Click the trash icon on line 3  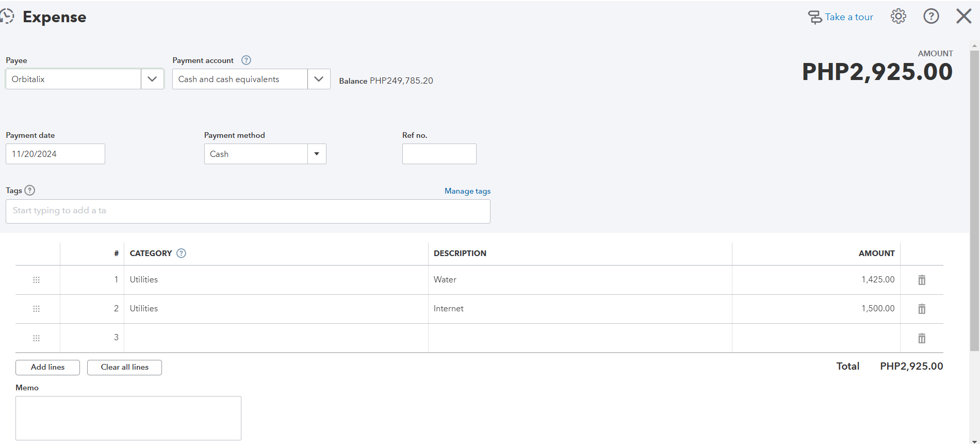coord(922,338)
